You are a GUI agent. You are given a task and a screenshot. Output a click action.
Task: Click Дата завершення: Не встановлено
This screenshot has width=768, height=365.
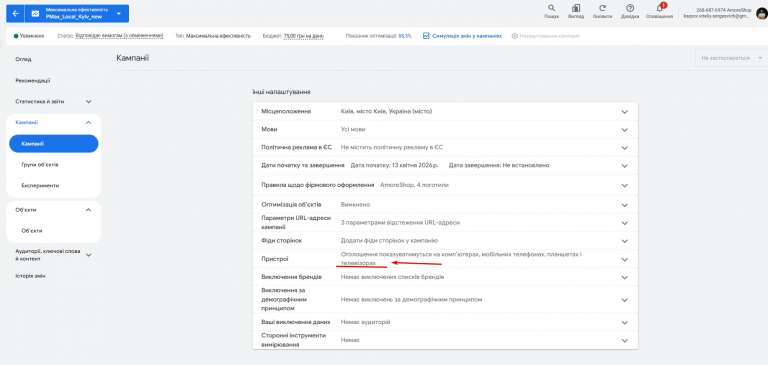(499, 166)
